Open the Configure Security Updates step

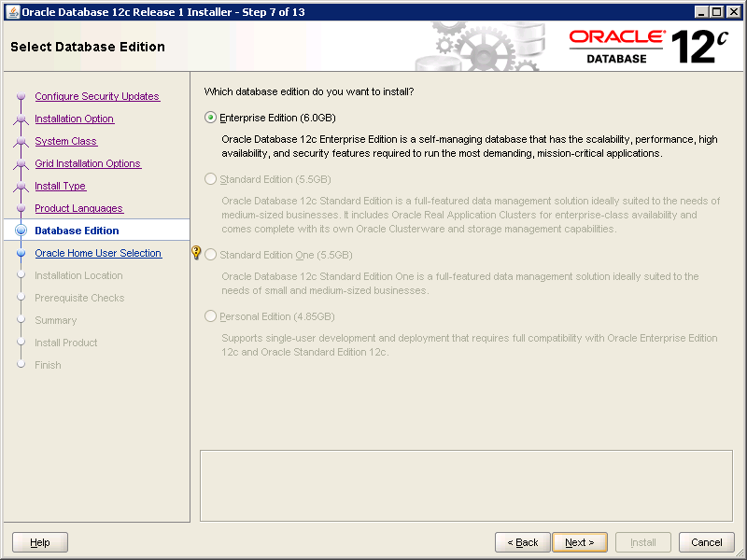pos(97,96)
